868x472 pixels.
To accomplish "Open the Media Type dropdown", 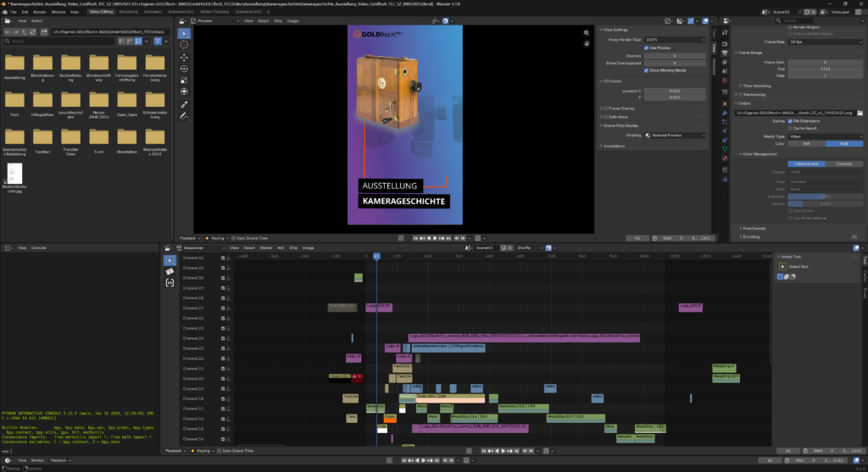I will (826, 136).
